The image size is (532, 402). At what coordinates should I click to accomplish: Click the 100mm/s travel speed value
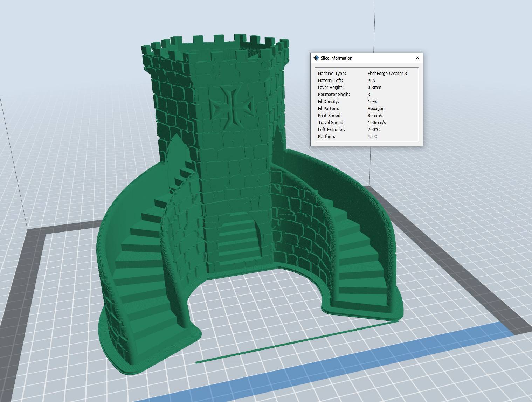[376, 123]
